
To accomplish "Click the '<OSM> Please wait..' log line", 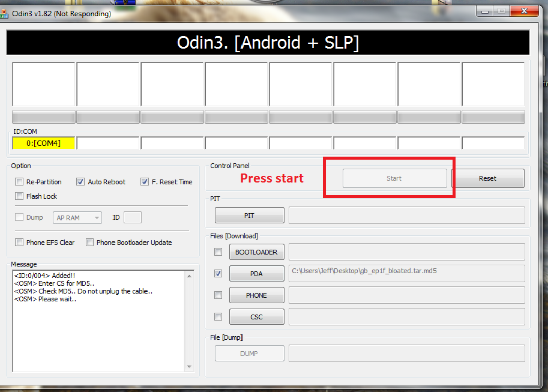I will click(x=46, y=300).
